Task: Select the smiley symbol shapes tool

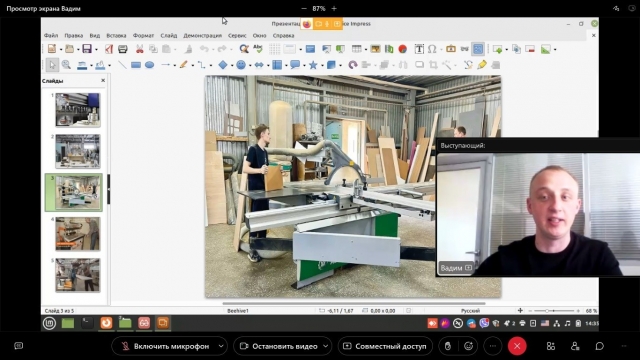Action: coord(241,64)
